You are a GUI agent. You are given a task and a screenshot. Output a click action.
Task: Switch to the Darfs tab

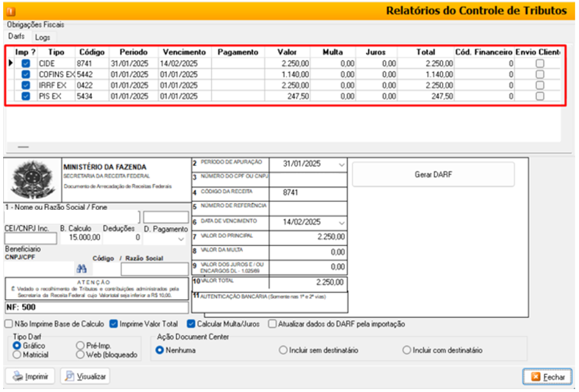click(x=16, y=36)
